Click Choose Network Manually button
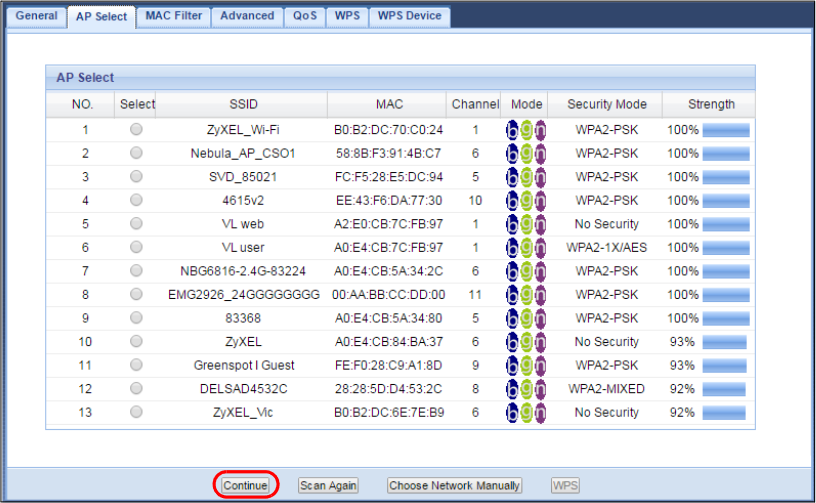 [x=455, y=486]
